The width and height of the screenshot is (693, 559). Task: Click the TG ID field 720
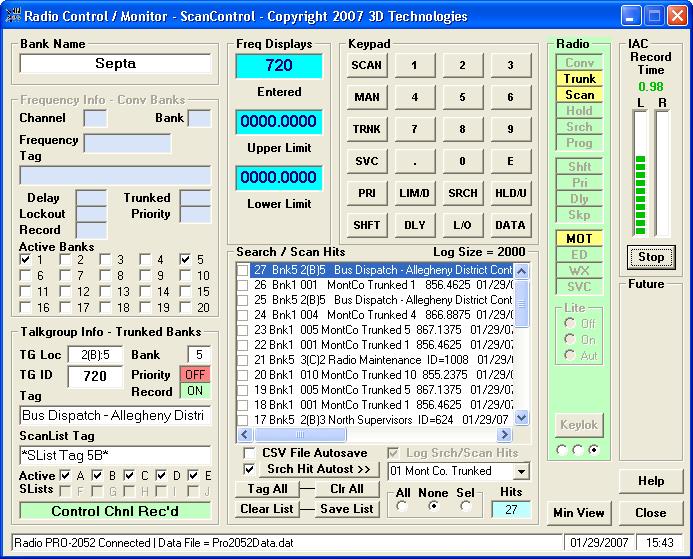tap(95, 376)
